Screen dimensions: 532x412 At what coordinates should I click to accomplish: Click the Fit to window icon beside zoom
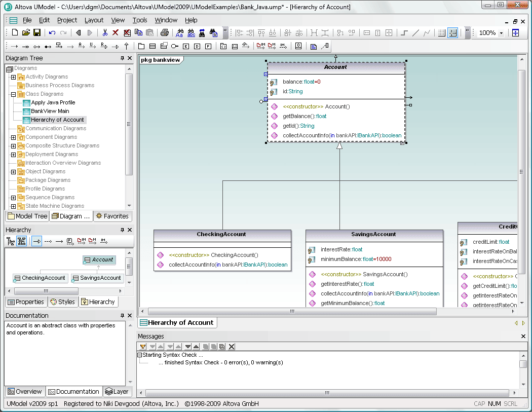pos(515,32)
